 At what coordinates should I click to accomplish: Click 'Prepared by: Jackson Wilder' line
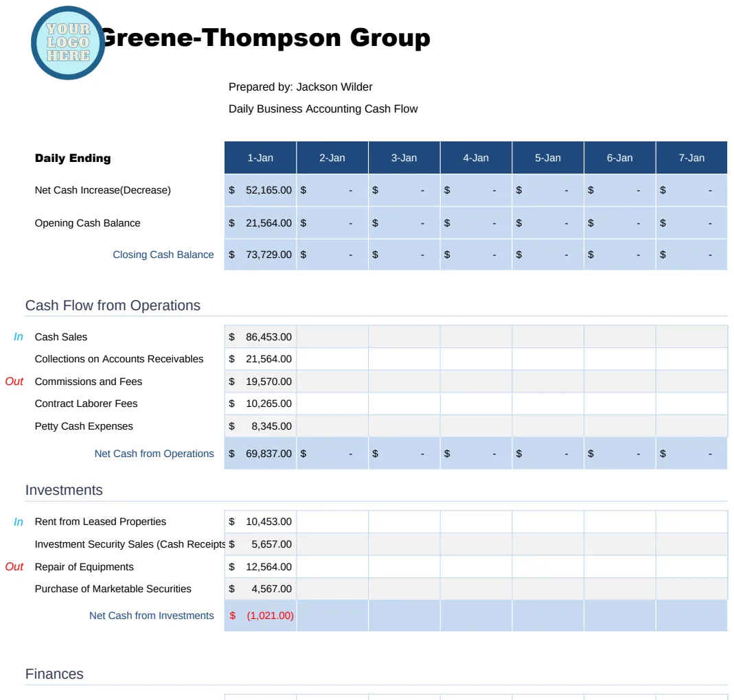point(301,86)
